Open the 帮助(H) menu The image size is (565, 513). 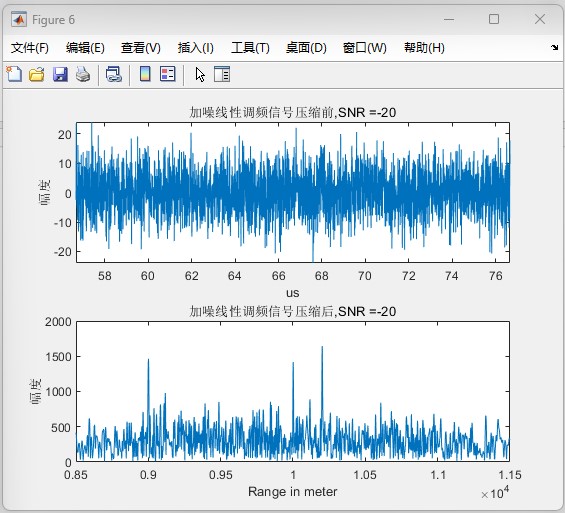[424, 48]
